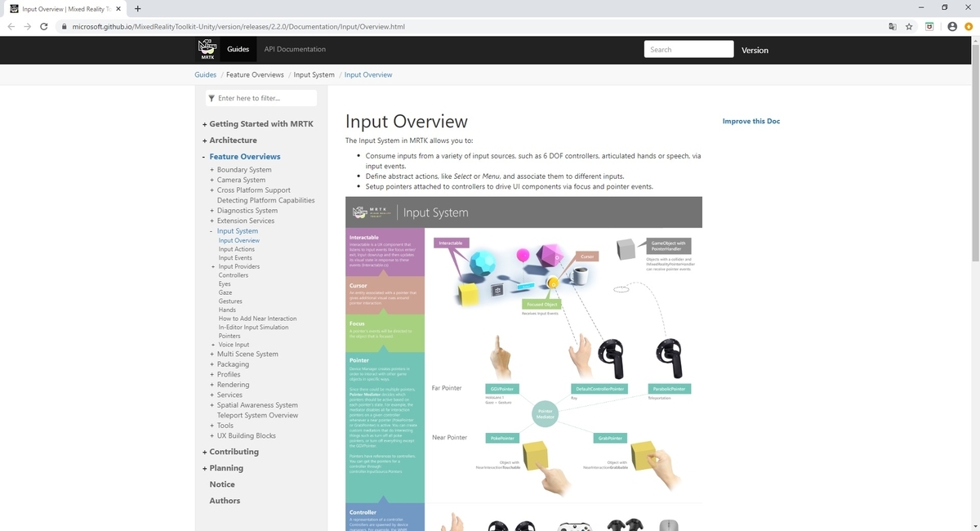Screen dimensions: 980x531
Task: Open Profiles in sidebar
Action: click(229, 374)
